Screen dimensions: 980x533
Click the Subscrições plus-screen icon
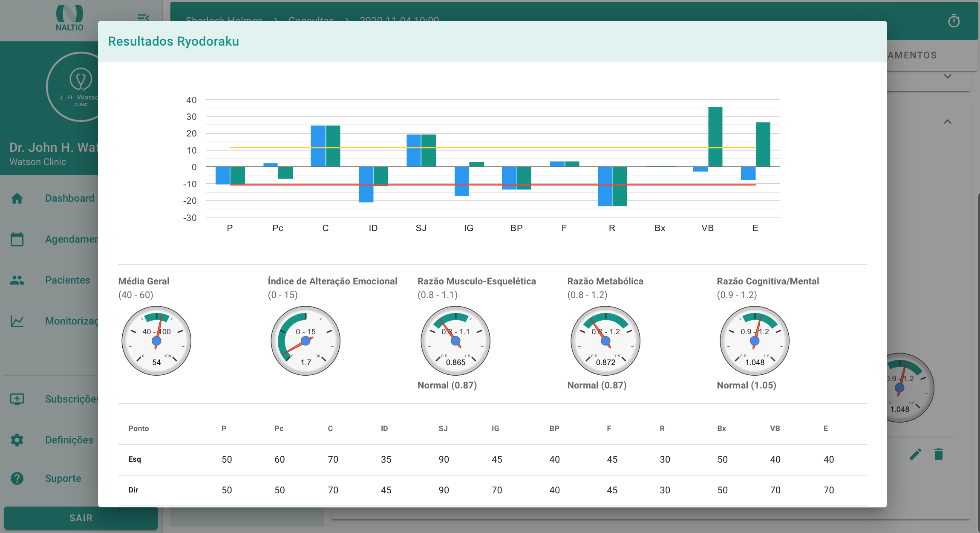tap(17, 399)
